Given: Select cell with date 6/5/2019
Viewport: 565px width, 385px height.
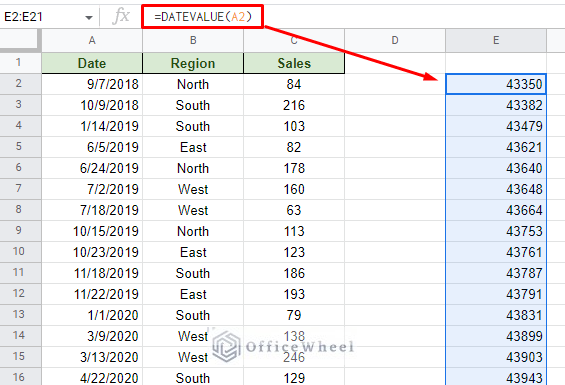Looking at the screenshot, I should tap(92, 147).
